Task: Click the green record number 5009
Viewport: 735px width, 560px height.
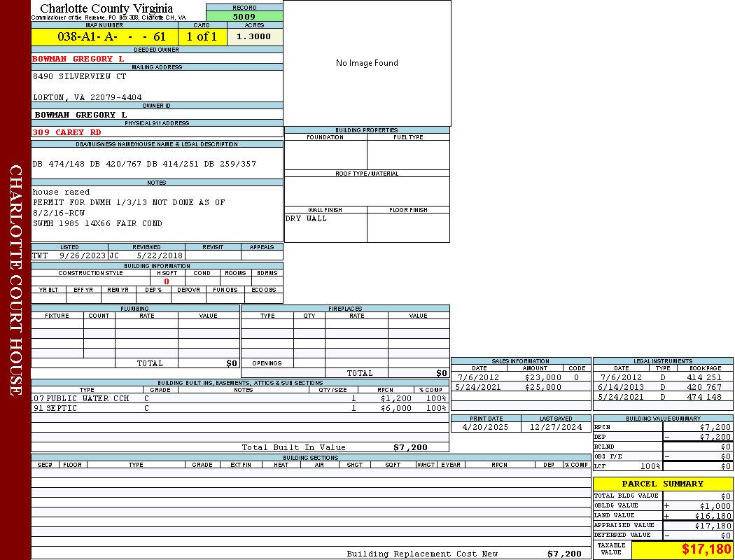Action: point(244,16)
